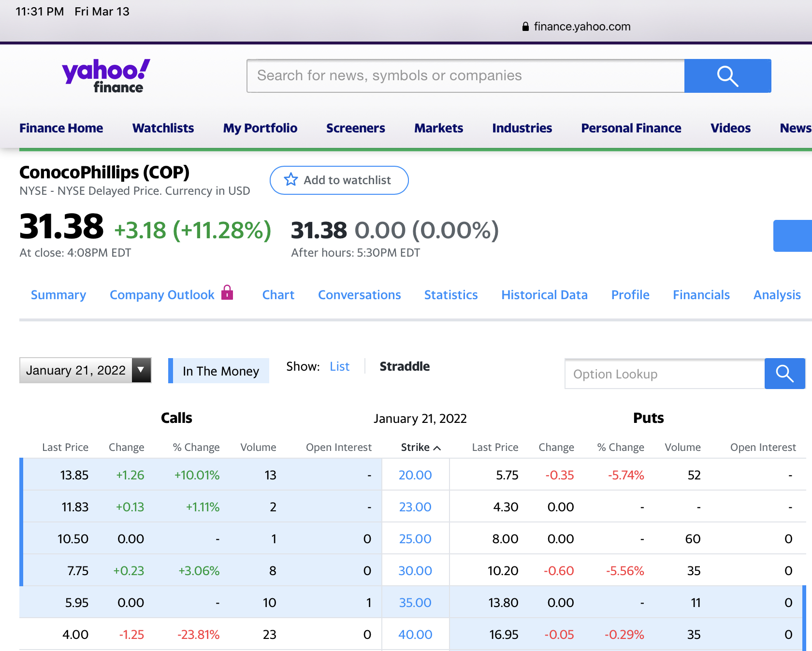Switch option view to List
Image resolution: width=812 pixels, height=651 pixels.
point(339,367)
